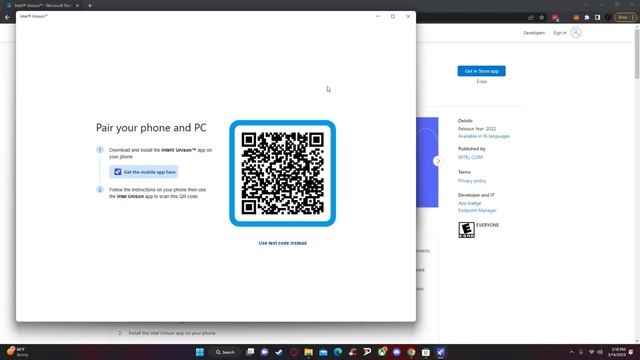Screen dimensions: 640x360
Task: Open Microsoft Edge from taskbar
Action: (338, 352)
